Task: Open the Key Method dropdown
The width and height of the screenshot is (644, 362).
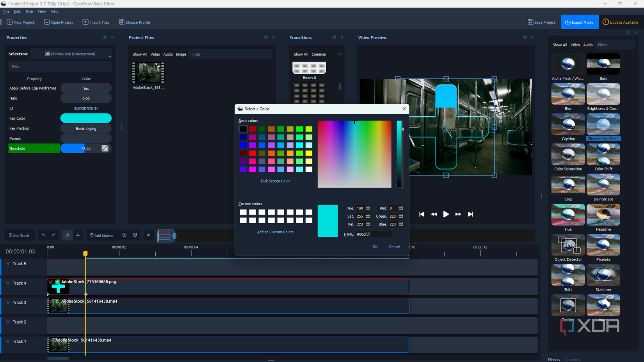Action: tap(86, 128)
